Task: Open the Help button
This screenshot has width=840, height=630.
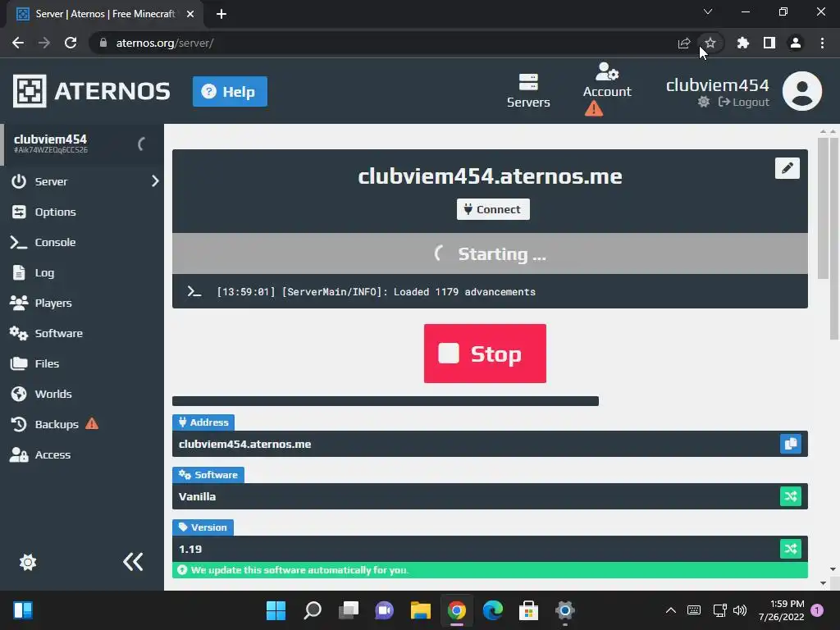Action: pyautogui.click(x=230, y=92)
